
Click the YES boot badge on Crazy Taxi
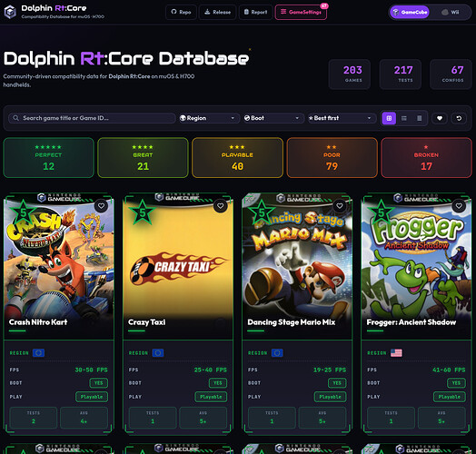point(218,383)
